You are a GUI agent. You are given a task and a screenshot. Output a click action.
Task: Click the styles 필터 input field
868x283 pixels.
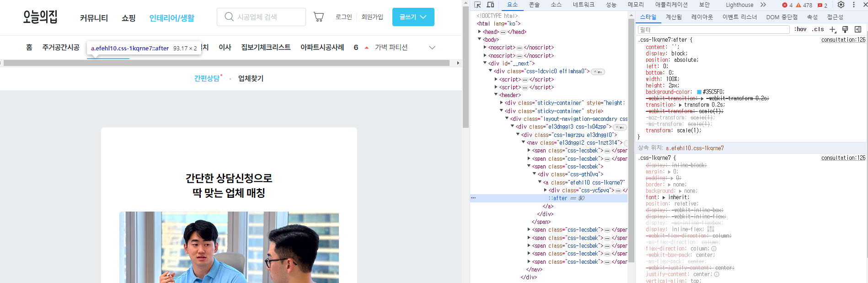(714, 29)
